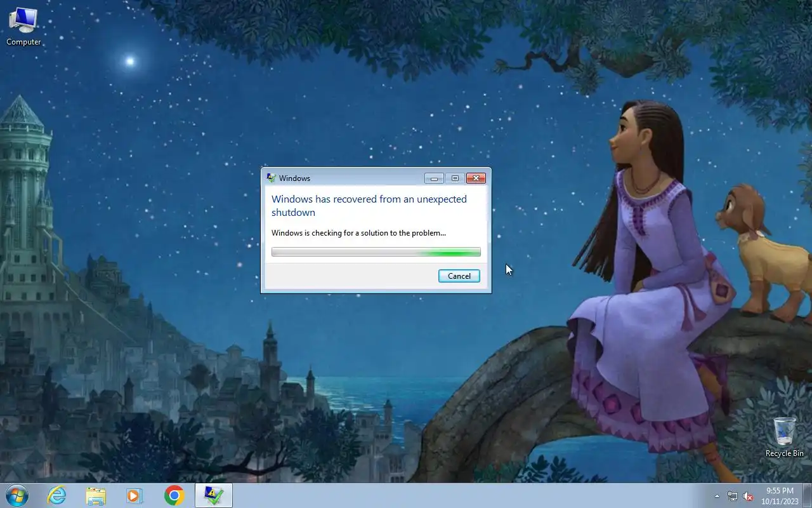The image size is (812, 508).
Task: Click the Show desktop strip
Action: (x=807, y=496)
